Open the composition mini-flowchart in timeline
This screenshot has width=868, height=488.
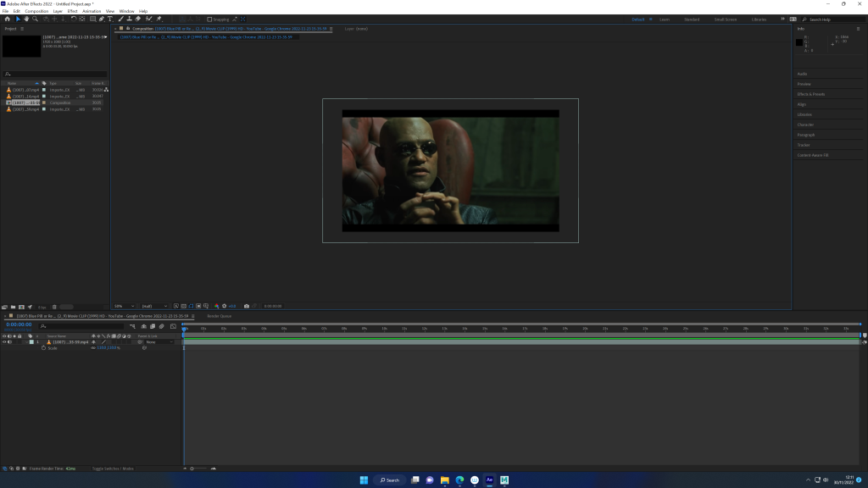132,326
